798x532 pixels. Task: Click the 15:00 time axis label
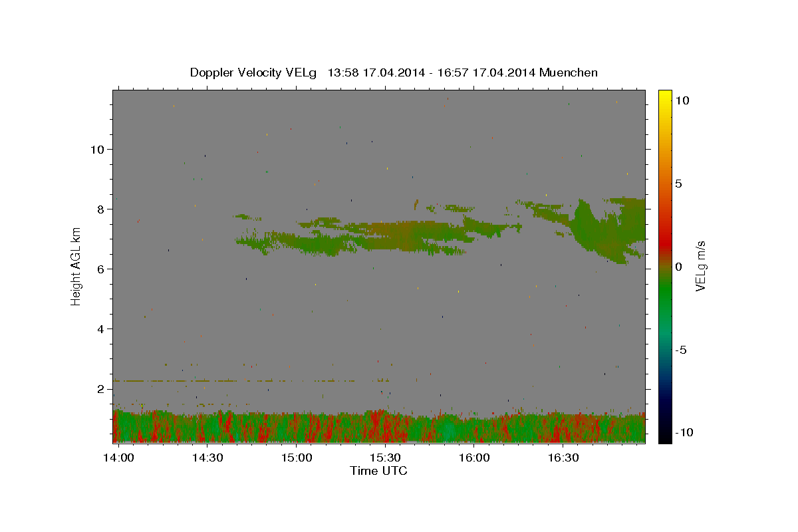pos(296,458)
